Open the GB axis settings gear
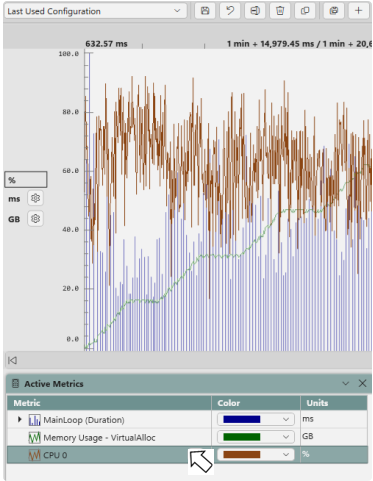 tap(35, 219)
